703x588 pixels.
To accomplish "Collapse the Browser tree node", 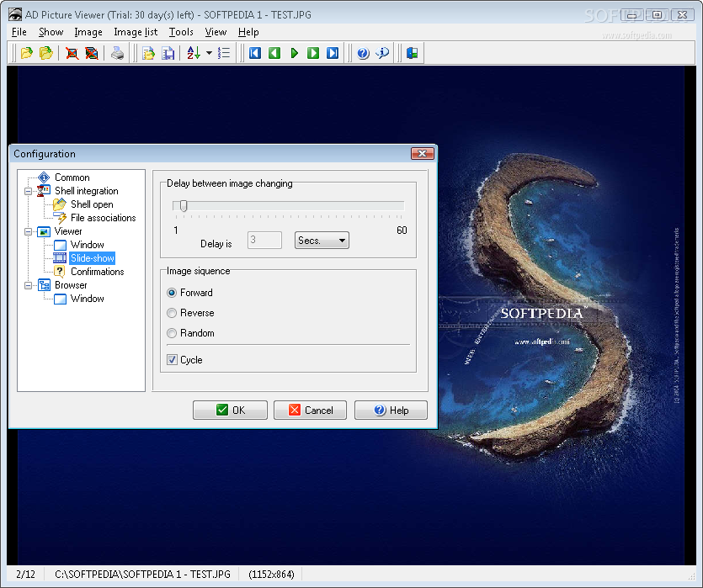I will [x=29, y=285].
